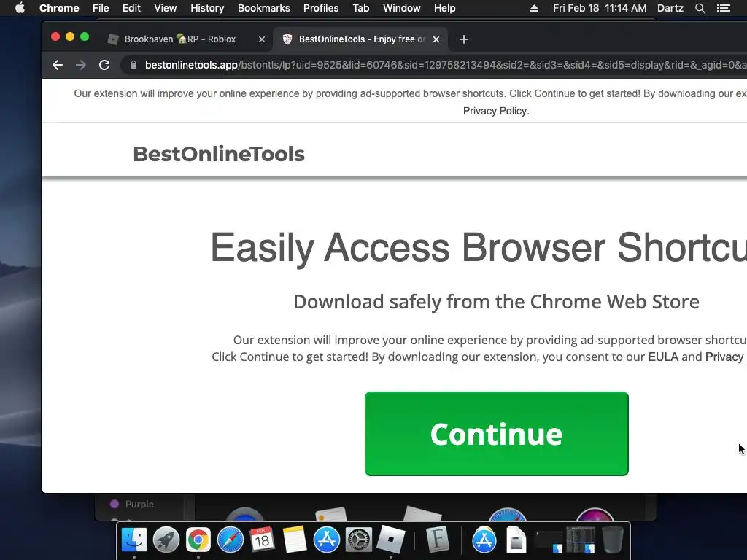Reload the page with the refresh icon
Image resolution: width=747 pixels, height=560 pixels.
click(x=104, y=65)
